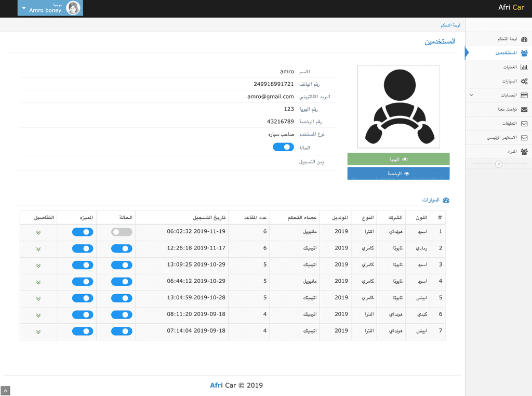This screenshot has height=396, width=532.
Task: Toggle featured switch for car row 2
Action: coord(83,249)
